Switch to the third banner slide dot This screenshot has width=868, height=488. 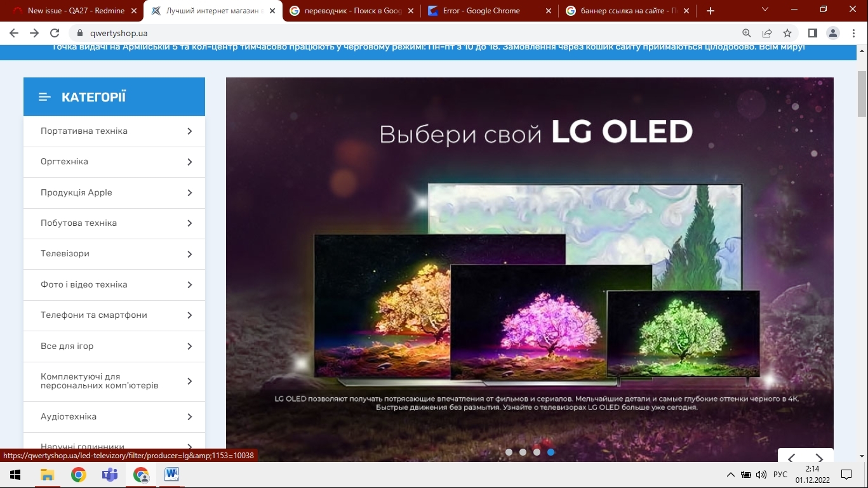click(x=537, y=452)
